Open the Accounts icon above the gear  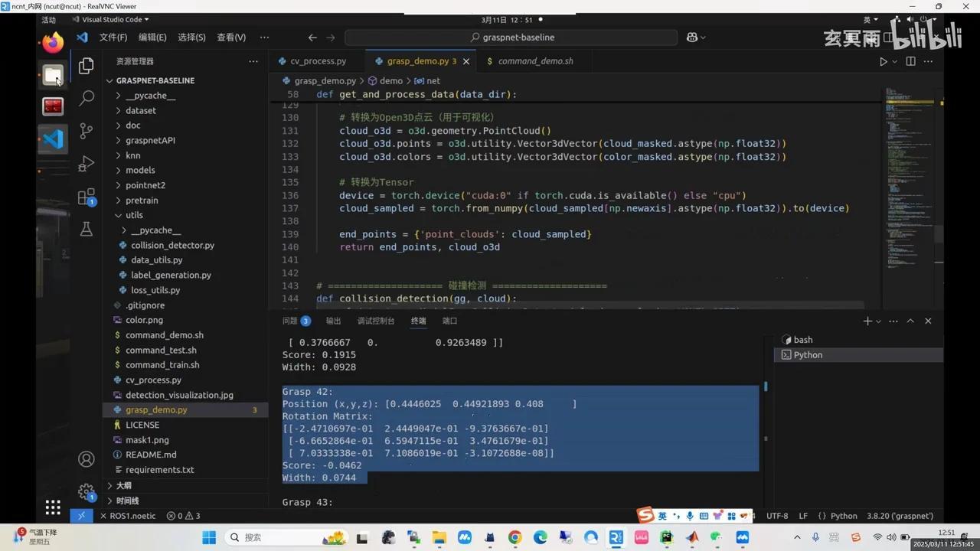tap(86, 458)
